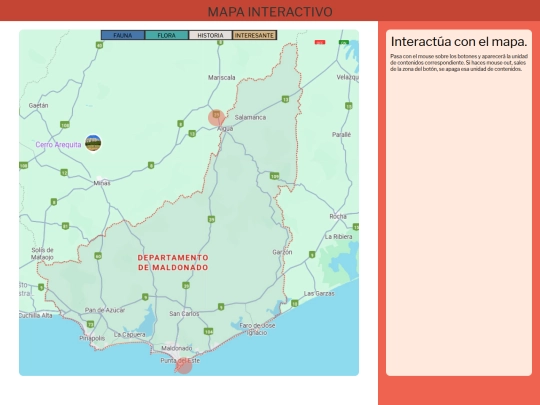540x405 pixels.
Task: Click the La Ribiera label
Action: 339,237
